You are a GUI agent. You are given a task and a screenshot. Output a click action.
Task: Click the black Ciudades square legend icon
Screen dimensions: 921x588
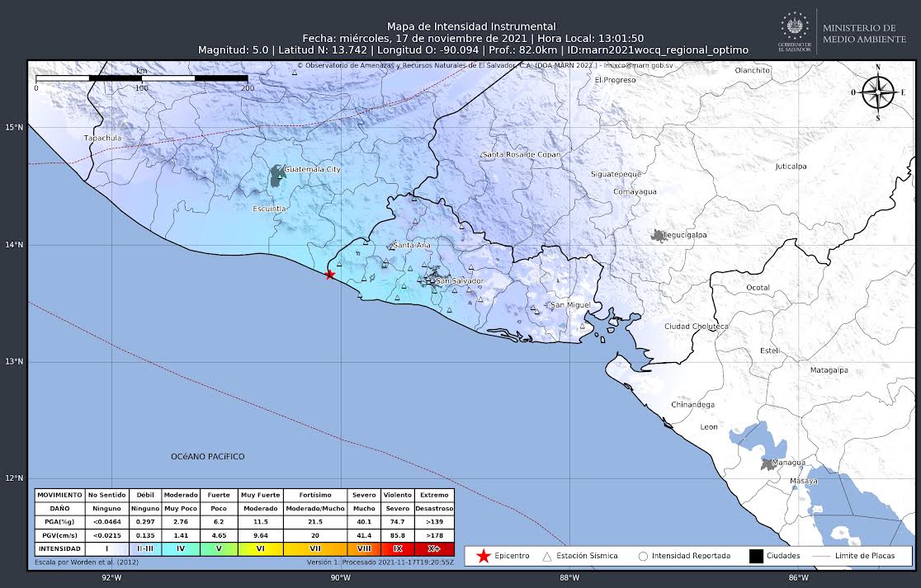(x=756, y=556)
